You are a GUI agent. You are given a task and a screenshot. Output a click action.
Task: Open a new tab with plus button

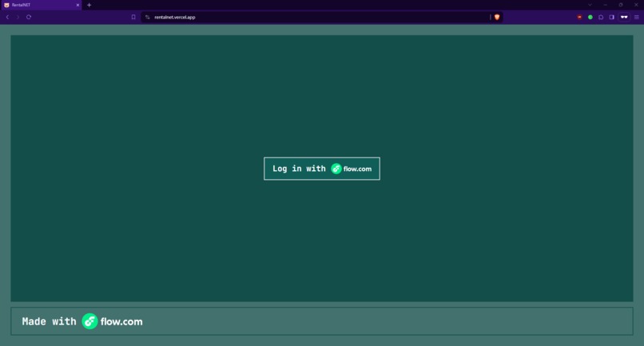click(x=89, y=5)
